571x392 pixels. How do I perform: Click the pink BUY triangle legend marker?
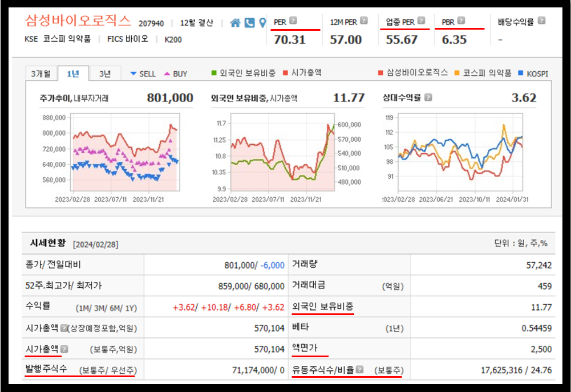(x=167, y=73)
